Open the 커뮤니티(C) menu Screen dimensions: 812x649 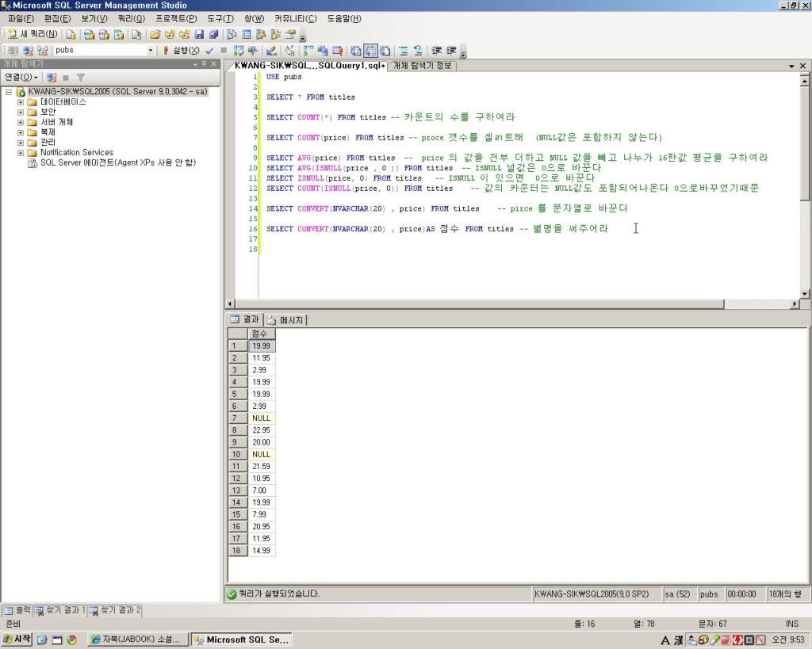295,19
